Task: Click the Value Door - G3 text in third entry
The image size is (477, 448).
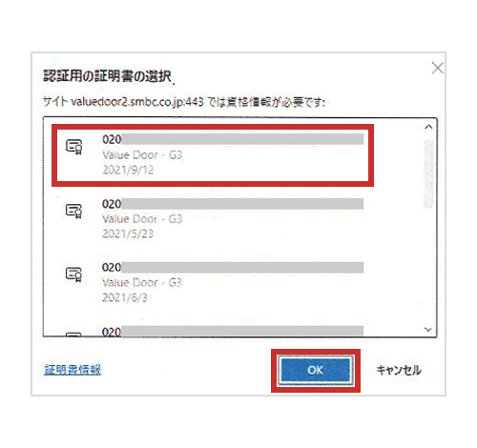Action: point(142,282)
